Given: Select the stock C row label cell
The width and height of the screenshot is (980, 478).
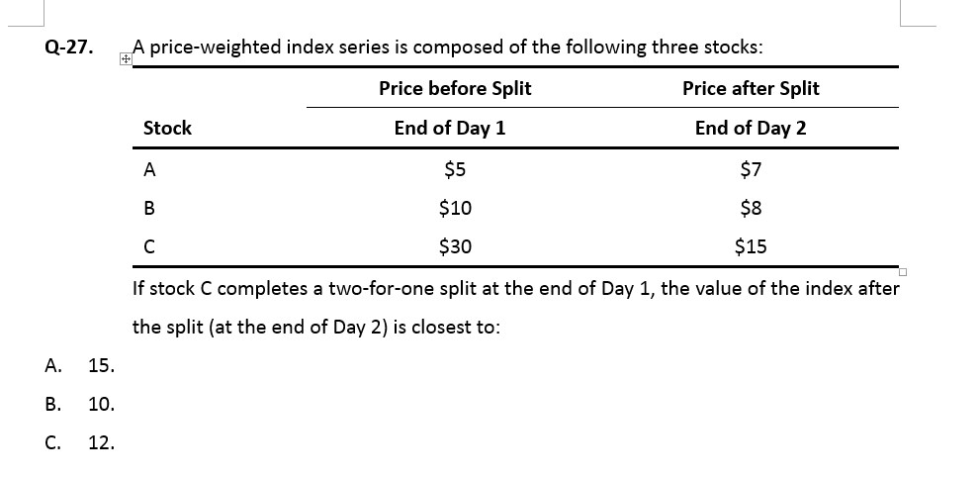Looking at the screenshot, I should coord(149,246).
